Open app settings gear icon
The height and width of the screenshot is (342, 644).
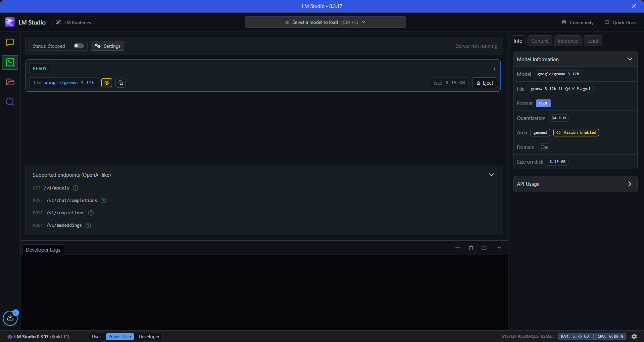[x=634, y=336]
